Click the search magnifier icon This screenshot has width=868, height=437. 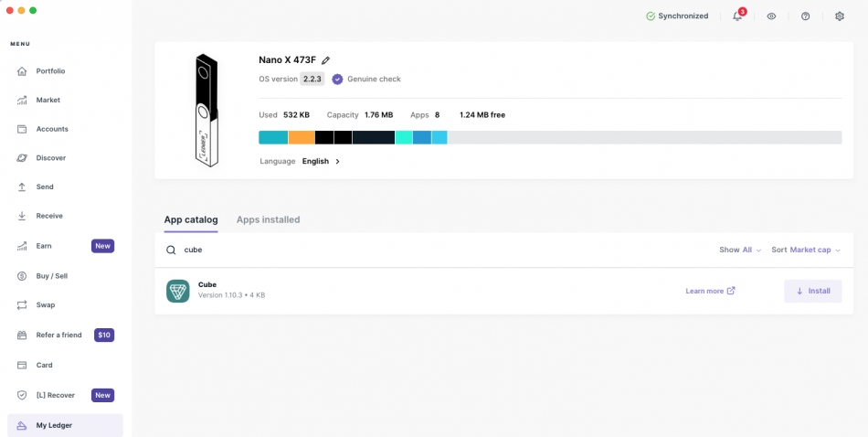tap(171, 250)
